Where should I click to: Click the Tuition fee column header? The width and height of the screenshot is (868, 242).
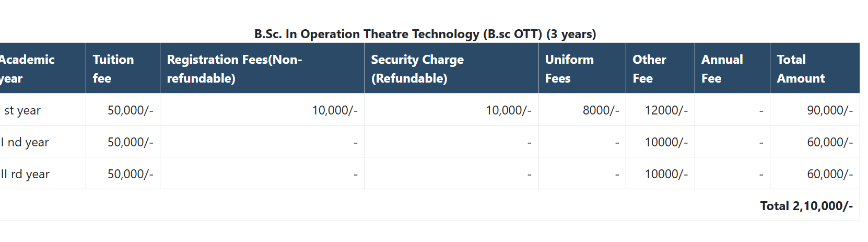[113, 68]
